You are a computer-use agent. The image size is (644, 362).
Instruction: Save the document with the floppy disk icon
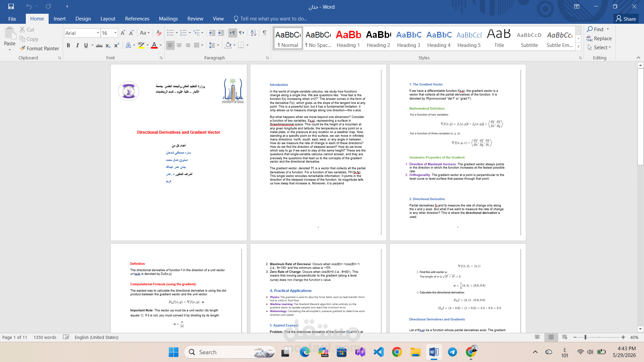click(11, 6)
